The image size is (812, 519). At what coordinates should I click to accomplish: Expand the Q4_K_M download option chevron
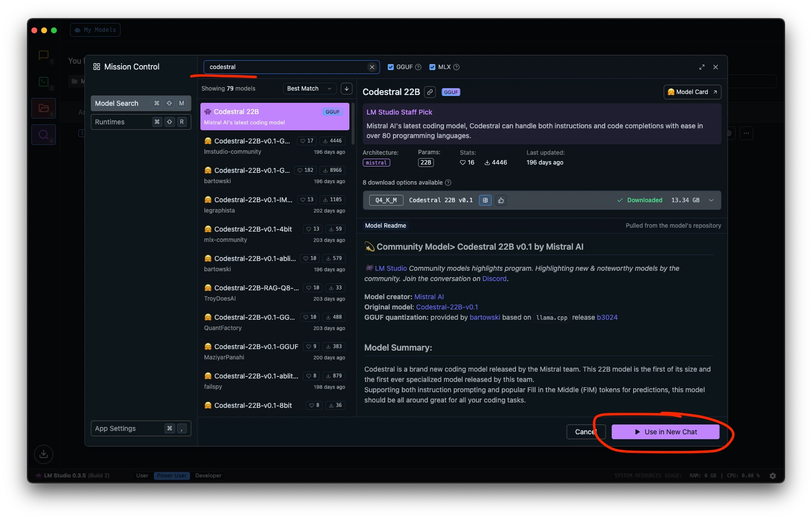(711, 200)
